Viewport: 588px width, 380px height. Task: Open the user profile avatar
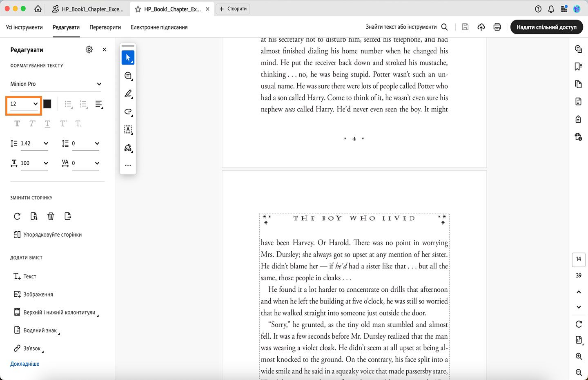tap(577, 9)
